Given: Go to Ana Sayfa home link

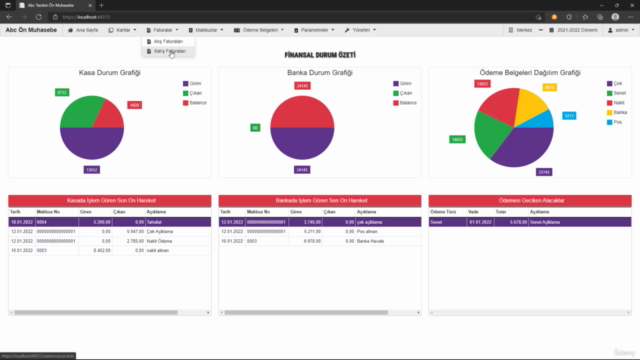Looking at the screenshot, I should pos(83,30).
